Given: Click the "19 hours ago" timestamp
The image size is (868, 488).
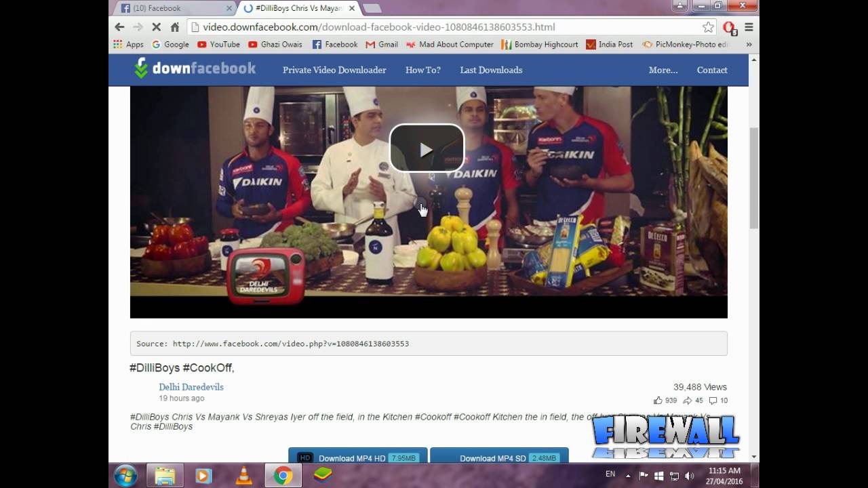Looking at the screenshot, I should (182, 399).
